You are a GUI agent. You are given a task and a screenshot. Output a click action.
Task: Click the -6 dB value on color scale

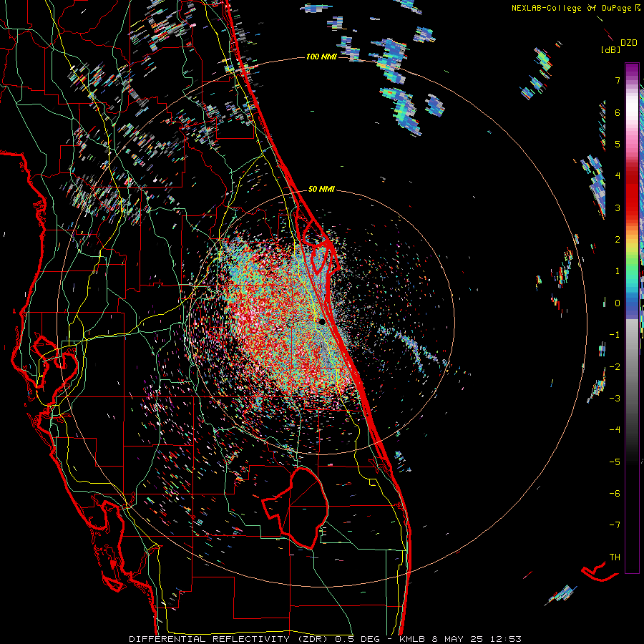coord(615,494)
